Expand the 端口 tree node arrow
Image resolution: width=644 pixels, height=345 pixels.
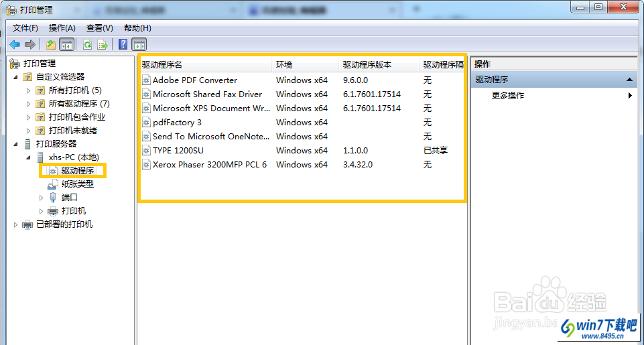(x=41, y=198)
